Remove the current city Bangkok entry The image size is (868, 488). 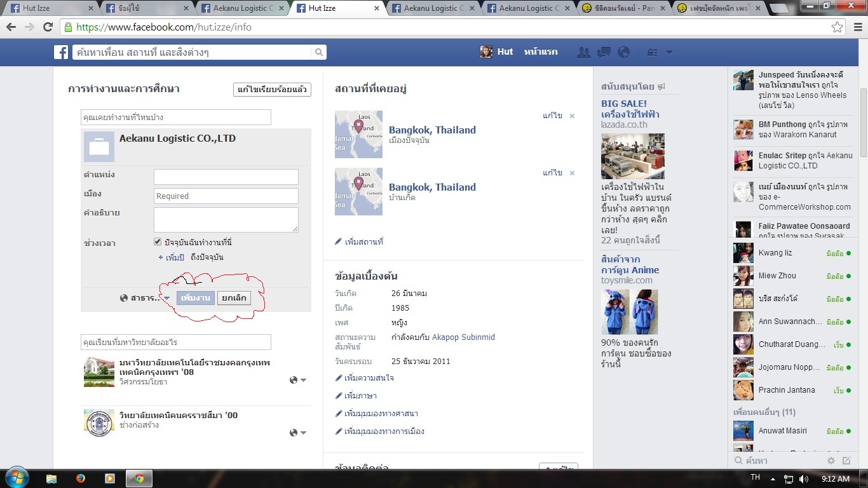(x=572, y=116)
